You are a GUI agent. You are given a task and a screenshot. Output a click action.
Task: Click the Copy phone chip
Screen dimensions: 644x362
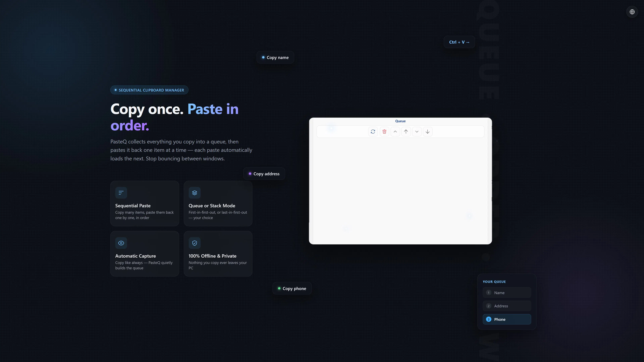point(292,288)
